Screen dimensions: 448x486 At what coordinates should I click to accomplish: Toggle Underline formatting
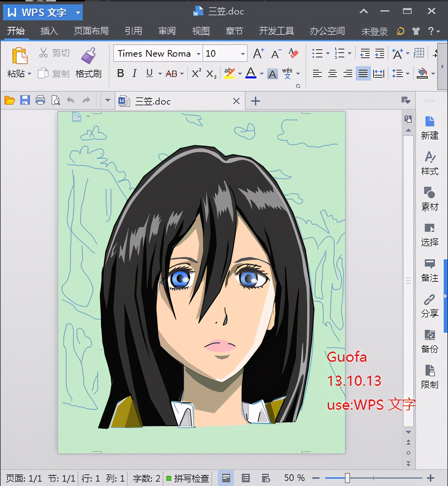[x=149, y=73]
